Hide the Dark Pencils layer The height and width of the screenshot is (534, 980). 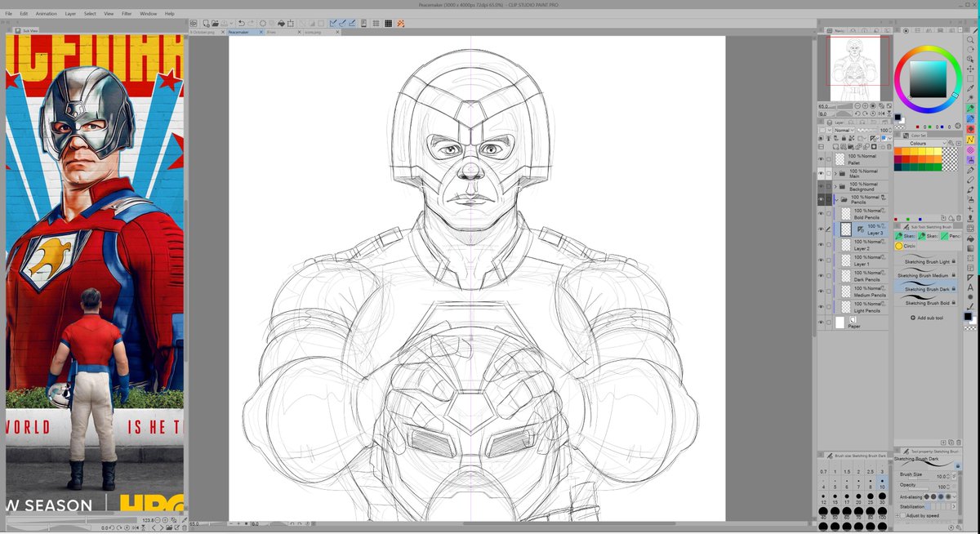click(x=822, y=276)
